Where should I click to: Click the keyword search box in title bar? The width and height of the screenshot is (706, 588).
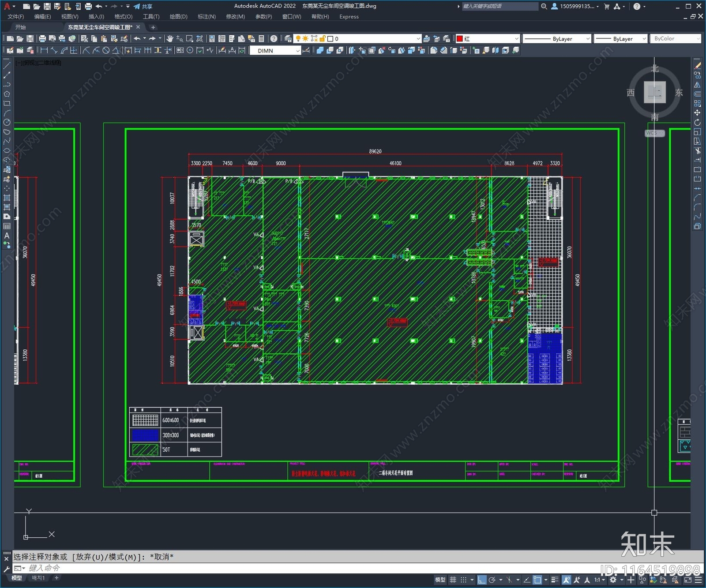point(499,6)
